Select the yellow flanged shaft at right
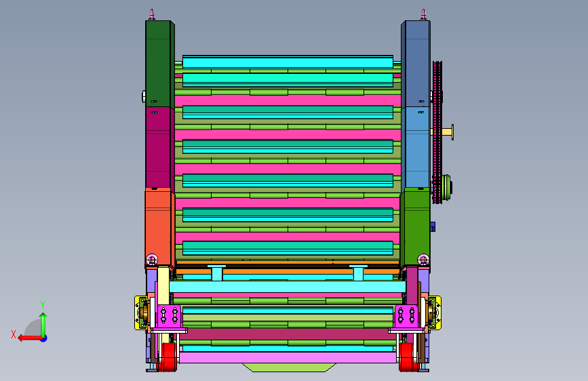The width and height of the screenshot is (588, 381). 448,132
